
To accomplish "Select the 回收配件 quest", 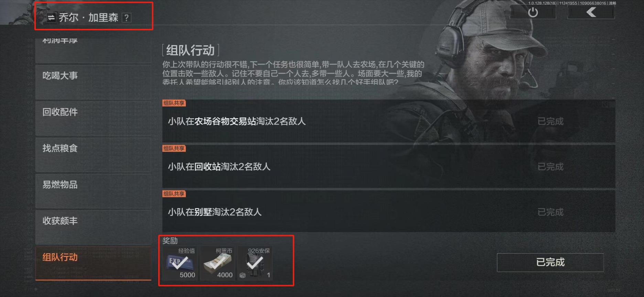I will (x=93, y=118).
